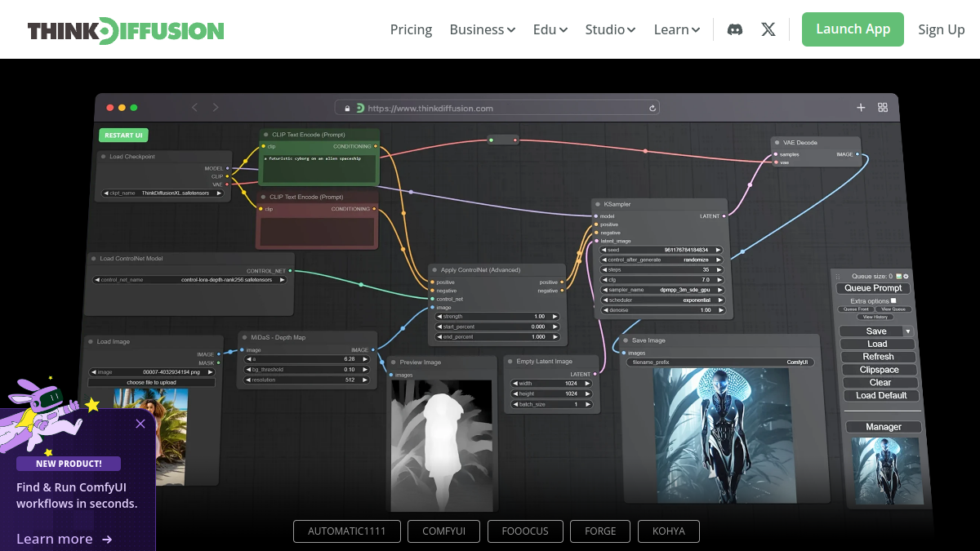Close the New Product popup

(x=140, y=424)
